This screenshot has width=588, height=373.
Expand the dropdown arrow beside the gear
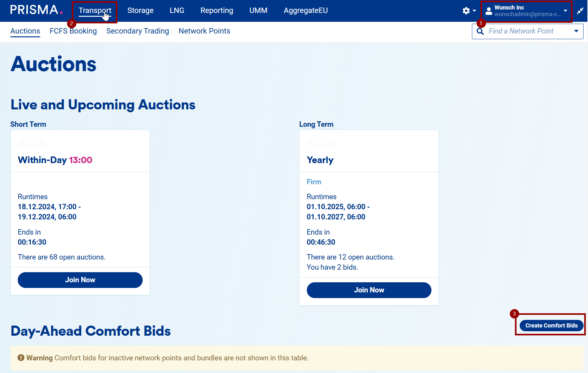tap(474, 11)
